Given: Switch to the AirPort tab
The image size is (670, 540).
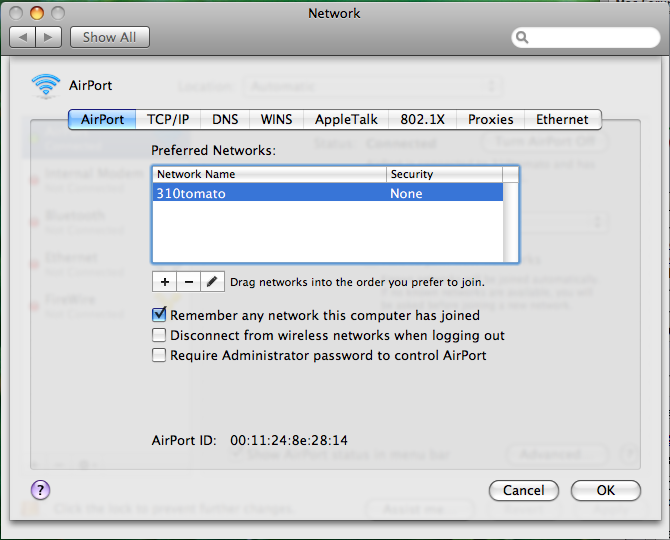Looking at the screenshot, I should click(102, 119).
